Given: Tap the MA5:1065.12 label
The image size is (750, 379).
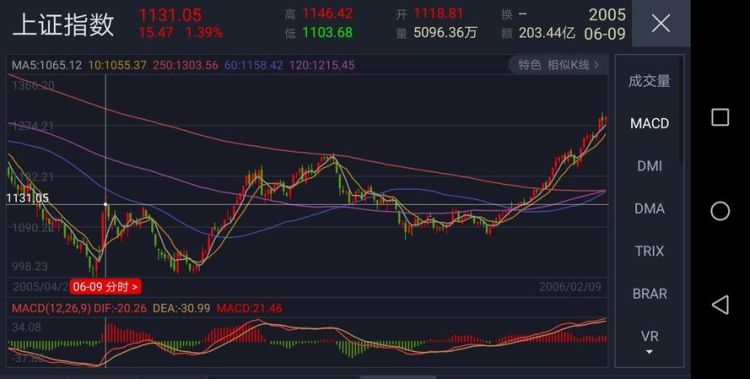Looking at the screenshot, I should [47, 65].
